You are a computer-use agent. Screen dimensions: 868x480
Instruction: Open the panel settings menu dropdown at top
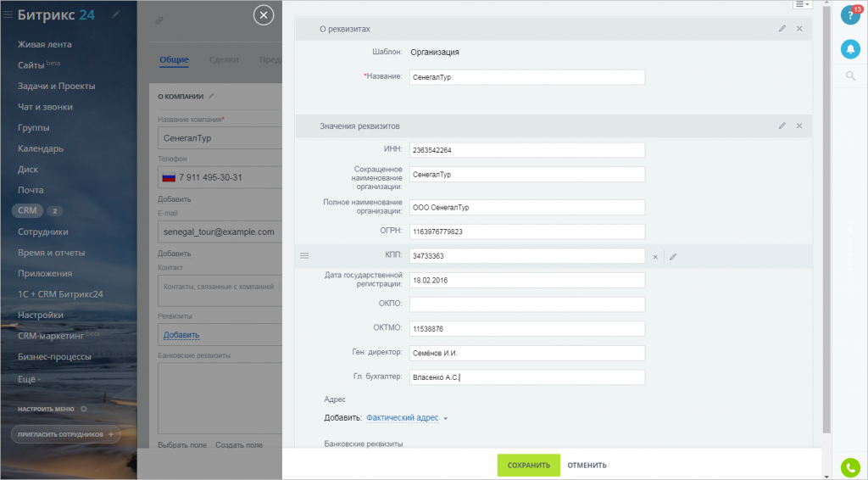tap(802, 4)
